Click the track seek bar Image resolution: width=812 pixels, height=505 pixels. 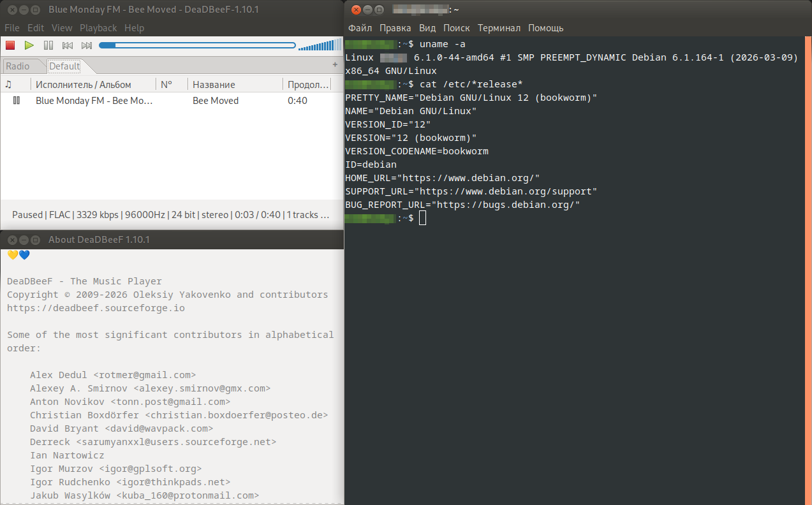(x=197, y=45)
